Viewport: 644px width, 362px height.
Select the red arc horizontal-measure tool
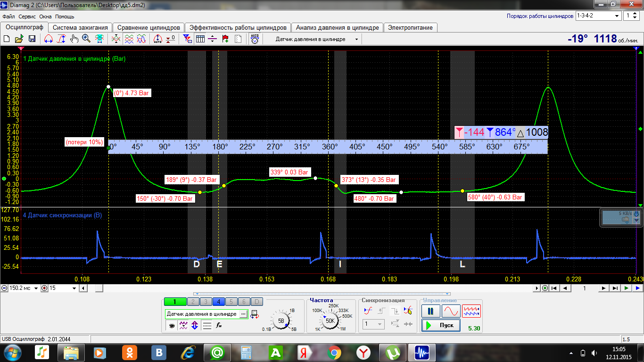(x=48, y=39)
